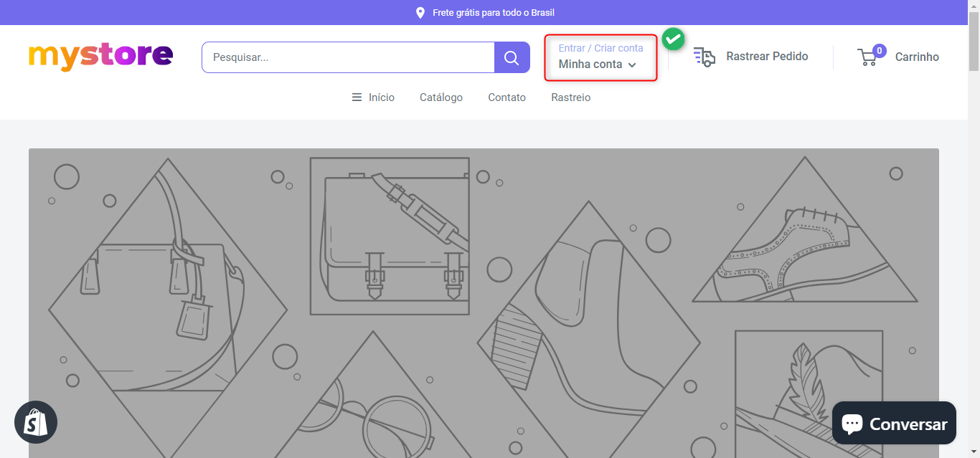Click the Entrar / Criar conta link
Viewport: 980px width, 458px height.
coord(600,48)
